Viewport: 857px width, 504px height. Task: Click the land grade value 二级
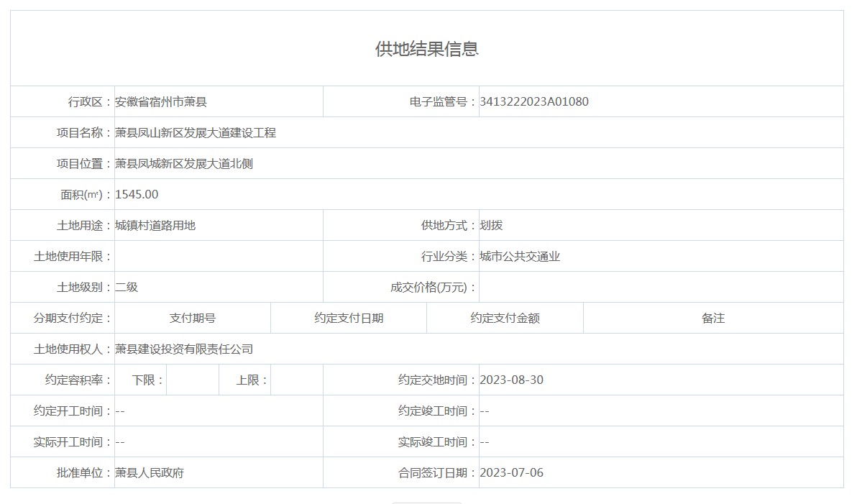127,288
